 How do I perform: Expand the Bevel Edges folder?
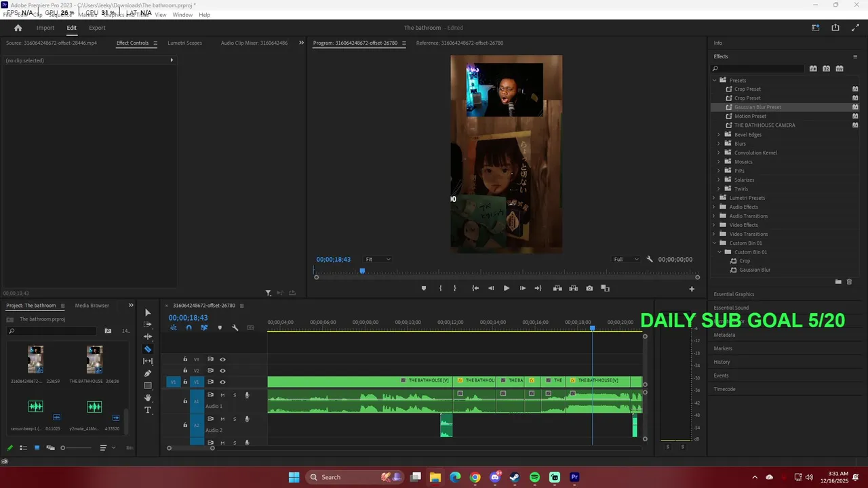719,134
